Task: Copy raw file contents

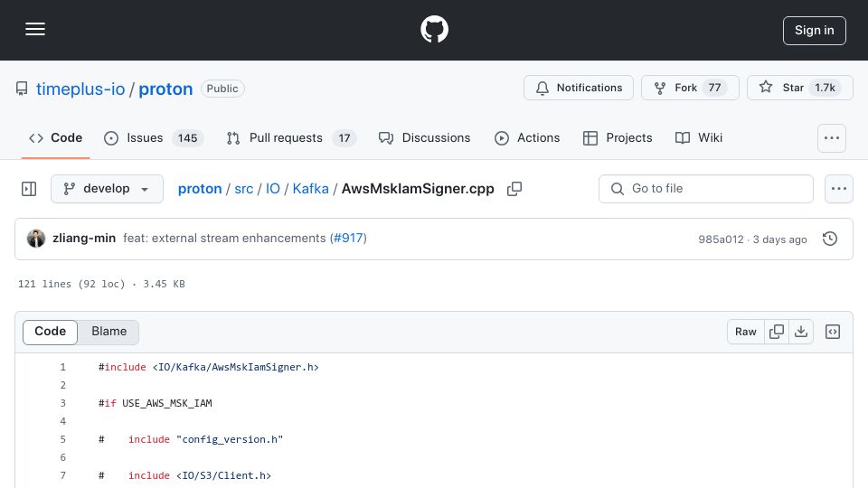Action: (x=777, y=332)
